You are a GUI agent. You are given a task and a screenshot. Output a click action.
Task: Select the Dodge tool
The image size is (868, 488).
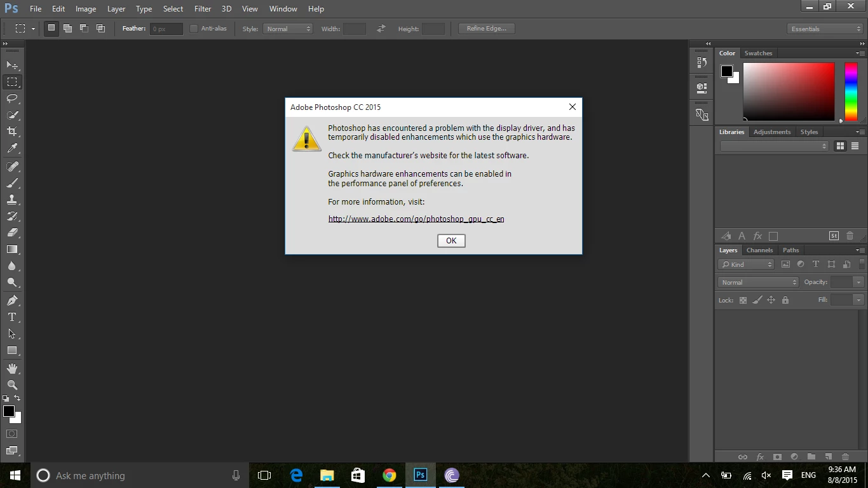[12, 283]
